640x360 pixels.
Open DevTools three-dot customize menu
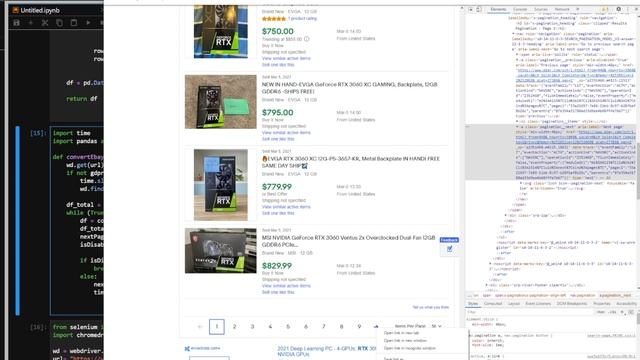[x=628, y=9]
